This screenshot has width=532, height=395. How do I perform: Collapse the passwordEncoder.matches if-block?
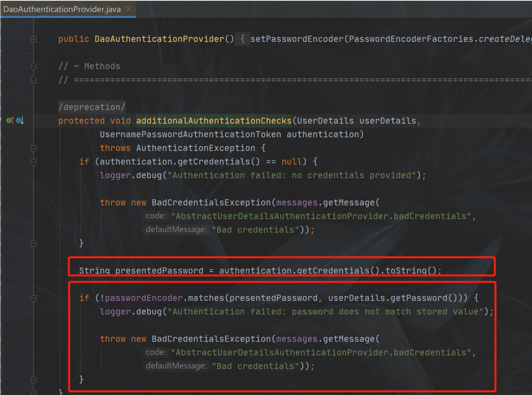(x=33, y=298)
